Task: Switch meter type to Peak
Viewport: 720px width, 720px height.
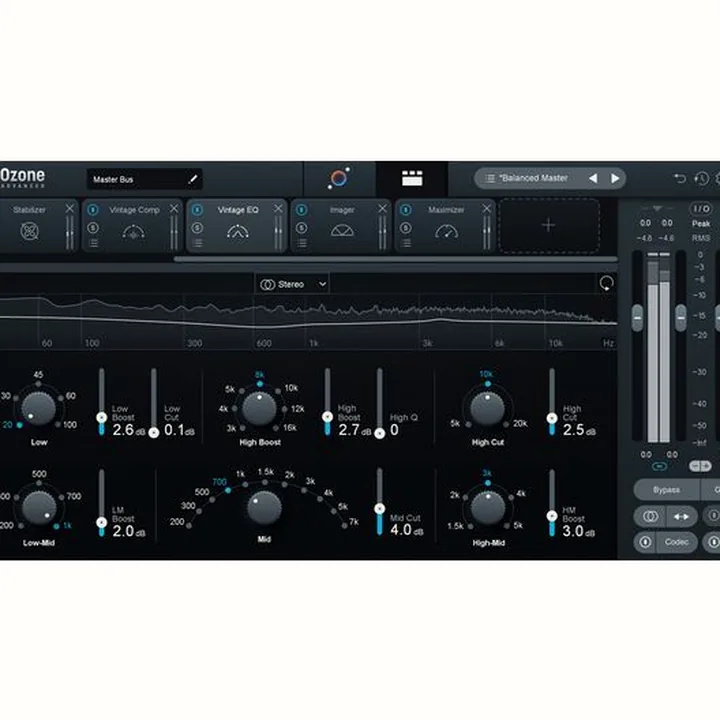Action: pos(701,224)
